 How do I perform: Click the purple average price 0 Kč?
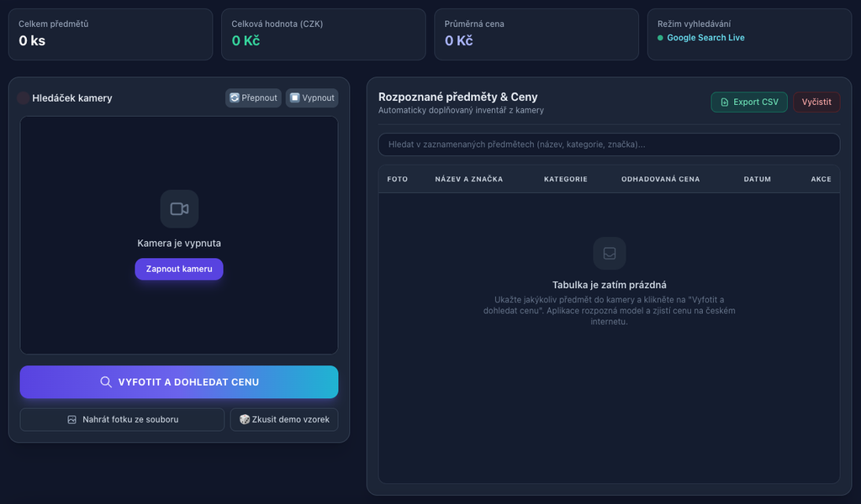(458, 40)
